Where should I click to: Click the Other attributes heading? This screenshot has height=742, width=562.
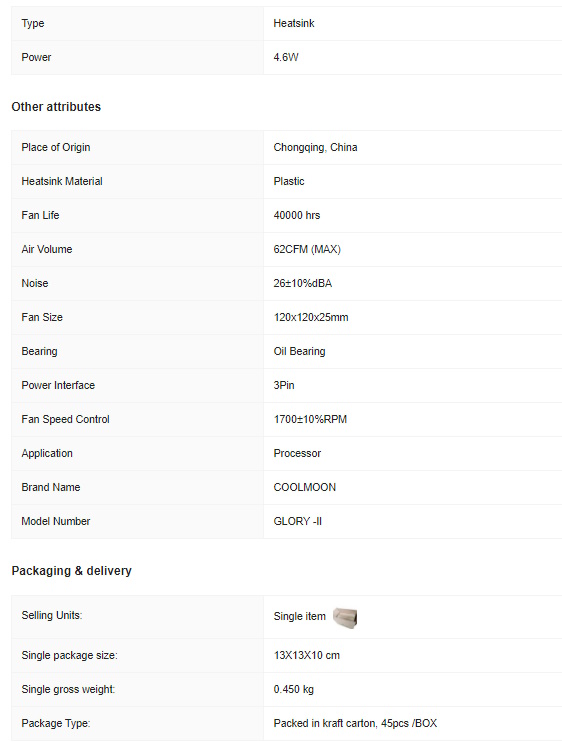[56, 107]
